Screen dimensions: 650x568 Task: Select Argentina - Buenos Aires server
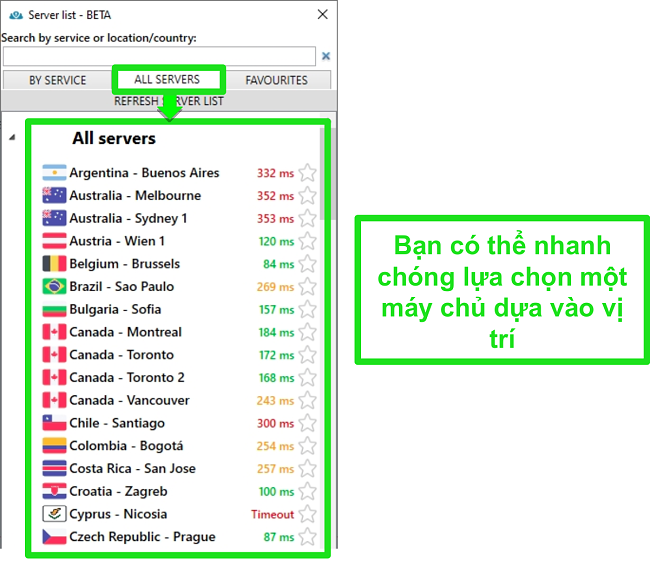coord(144,172)
